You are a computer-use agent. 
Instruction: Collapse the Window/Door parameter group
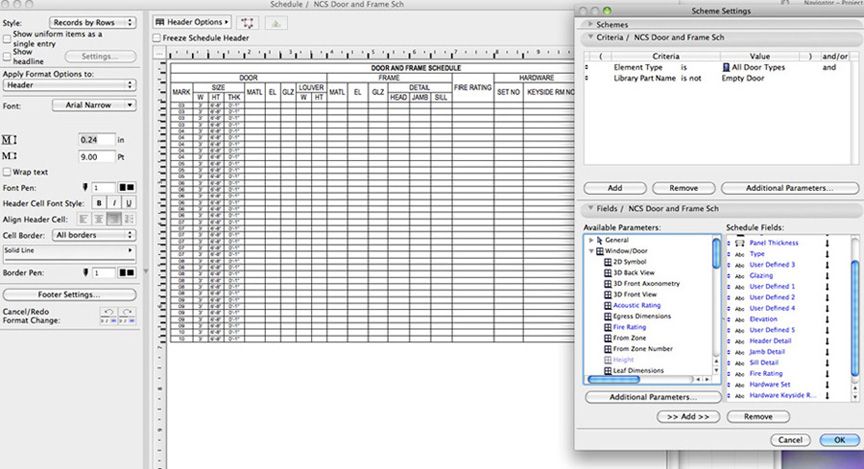591,251
